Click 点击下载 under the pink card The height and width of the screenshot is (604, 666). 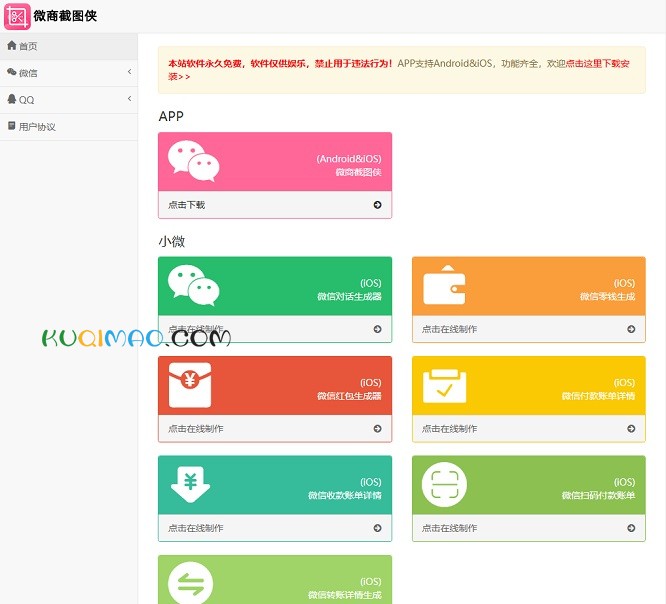click(x=186, y=205)
